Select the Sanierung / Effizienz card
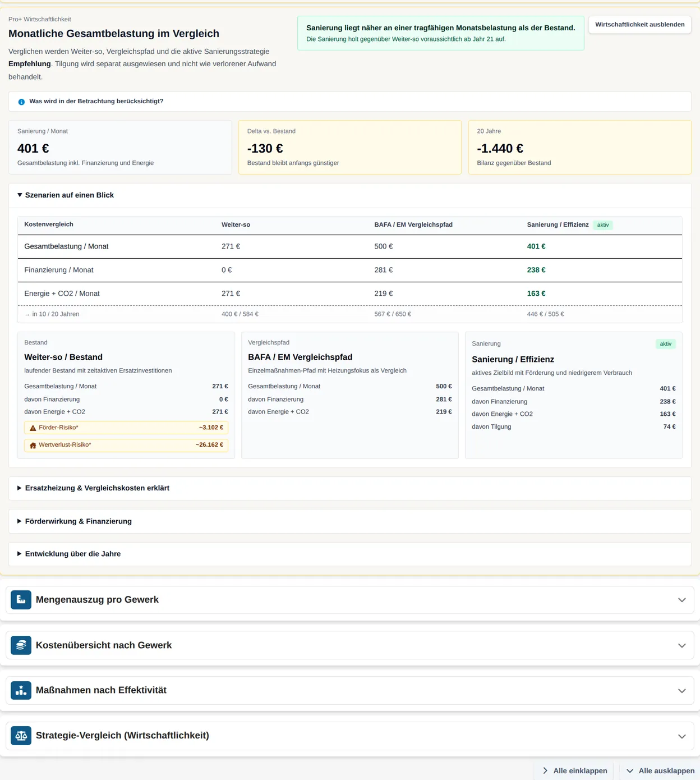The width and height of the screenshot is (700, 780). 573,395
